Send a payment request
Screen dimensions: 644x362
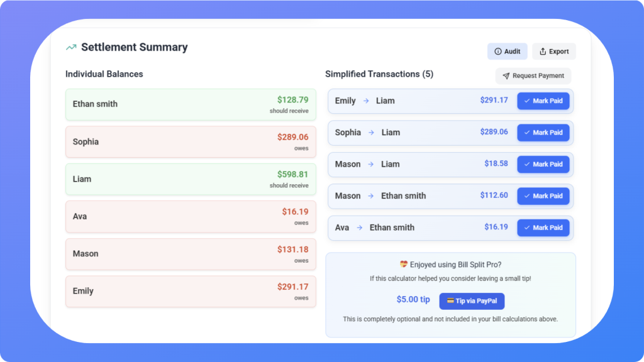pos(533,75)
